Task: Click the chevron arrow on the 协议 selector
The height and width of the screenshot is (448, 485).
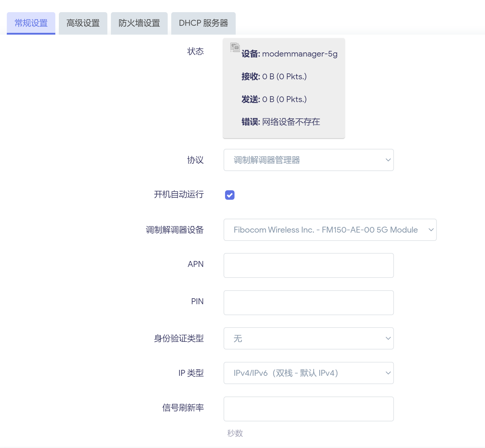Action: [388, 160]
